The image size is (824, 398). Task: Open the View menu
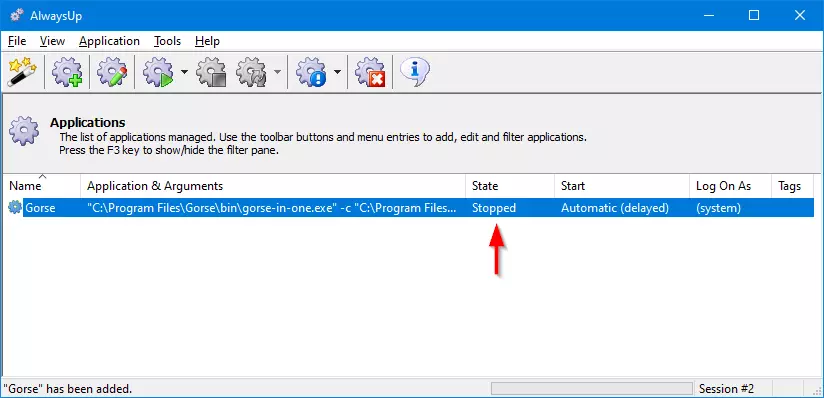[x=52, y=41]
